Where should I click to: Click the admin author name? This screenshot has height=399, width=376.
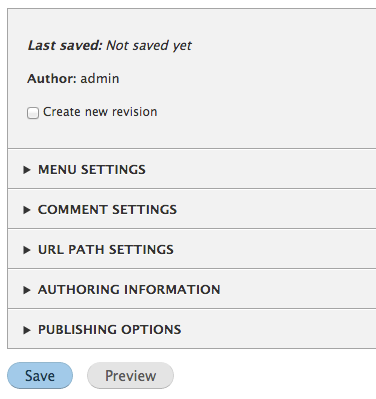[100, 79]
